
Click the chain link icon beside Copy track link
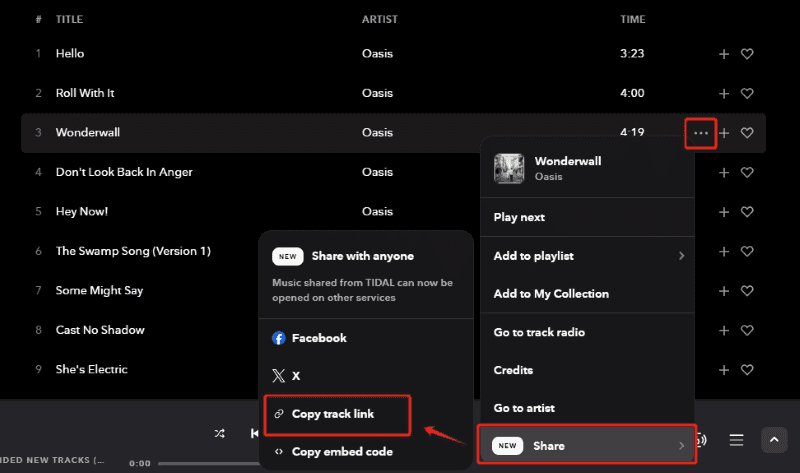click(279, 414)
